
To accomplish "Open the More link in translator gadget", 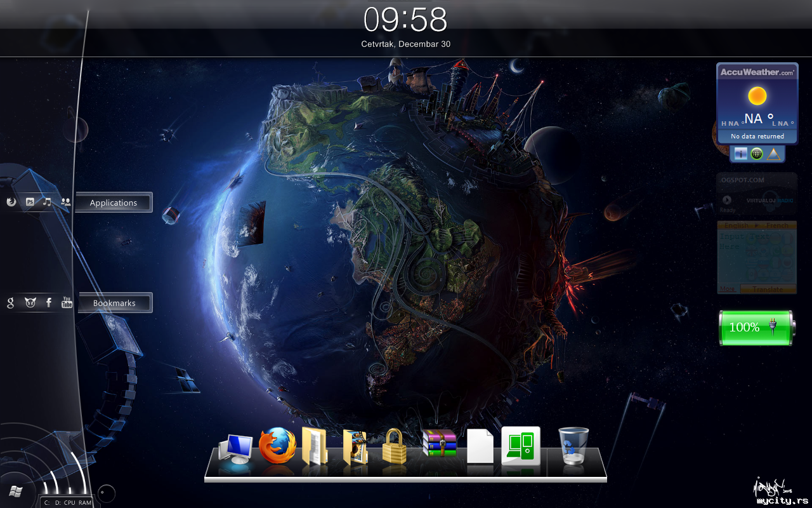I will point(727,290).
